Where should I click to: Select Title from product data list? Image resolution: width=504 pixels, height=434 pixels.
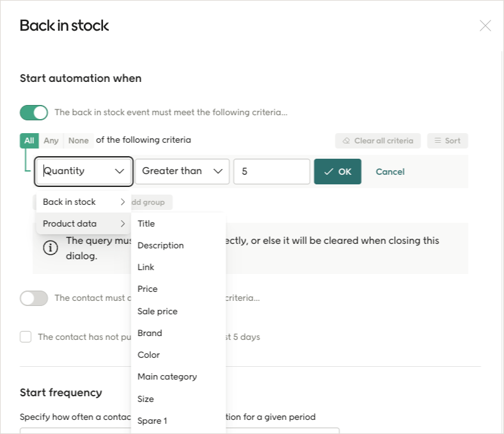146,224
